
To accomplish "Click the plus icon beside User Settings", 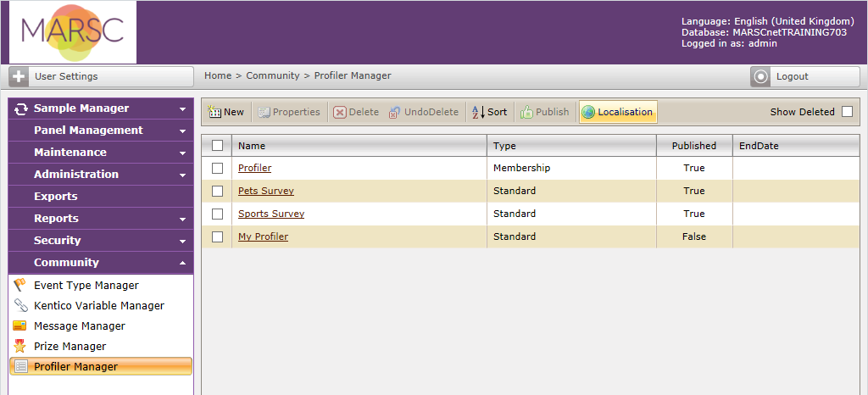I will [19, 77].
